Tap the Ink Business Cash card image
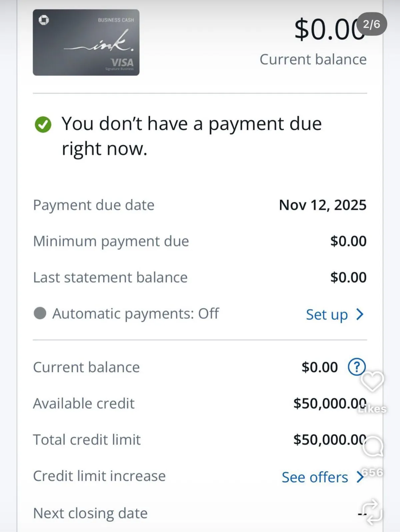The height and width of the screenshot is (532, 400). (x=86, y=42)
